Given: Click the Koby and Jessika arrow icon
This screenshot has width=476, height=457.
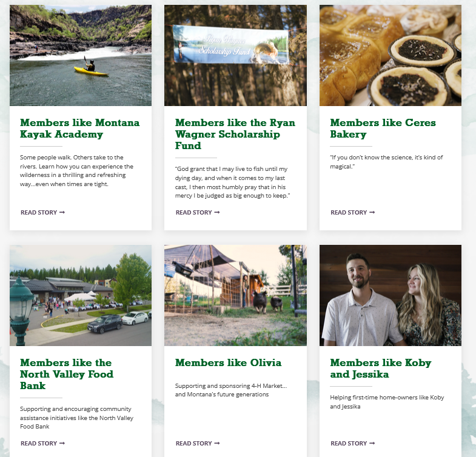Looking at the screenshot, I should (x=372, y=443).
